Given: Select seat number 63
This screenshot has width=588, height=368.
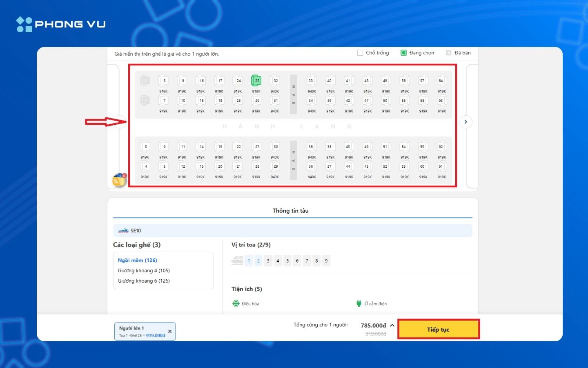Looking at the screenshot, I should click(x=441, y=101).
